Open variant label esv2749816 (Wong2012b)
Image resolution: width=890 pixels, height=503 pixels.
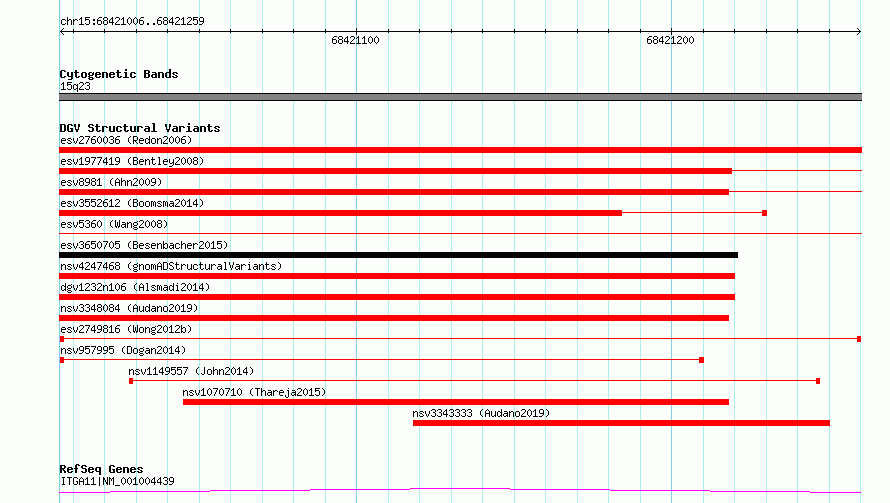click(126, 329)
